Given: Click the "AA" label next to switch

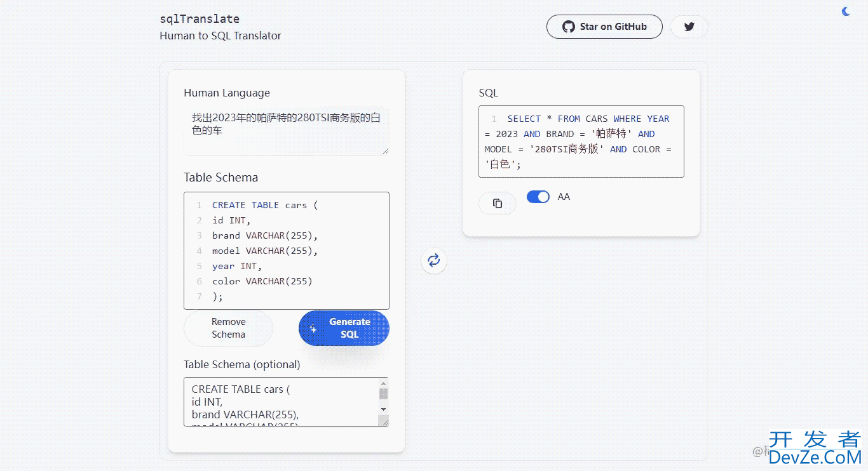Looking at the screenshot, I should click(x=564, y=197).
